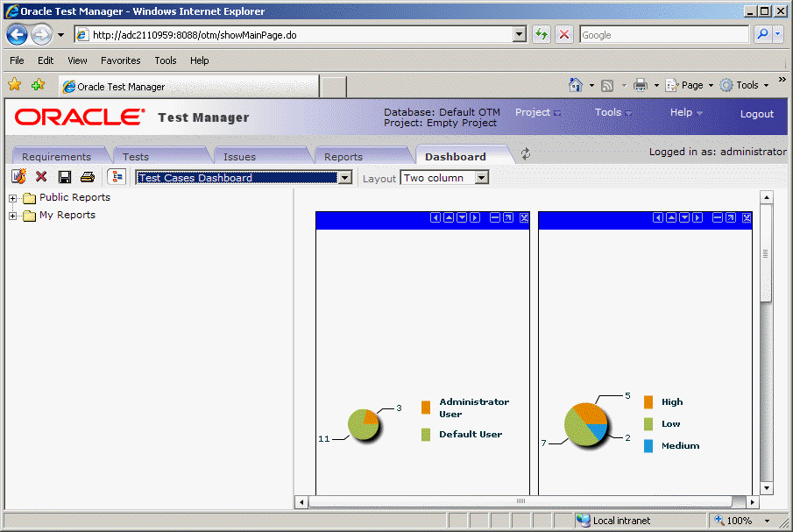The width and height of the screenshot is (793, 532).
Task: Click the refresh icon next to Dashboard tab
Action: click(x=526, y=154)
